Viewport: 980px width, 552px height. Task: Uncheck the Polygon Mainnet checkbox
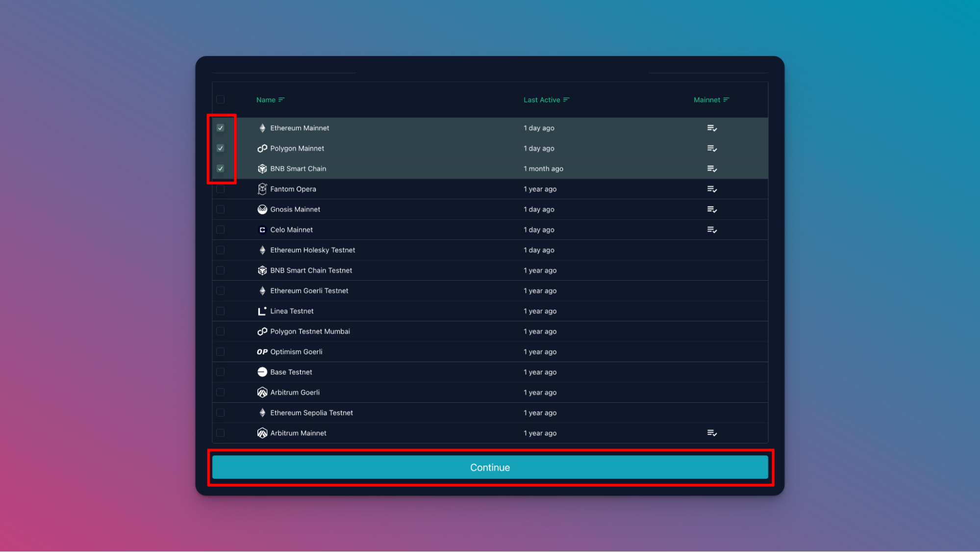pyautogui.click(x=221, y=148)
